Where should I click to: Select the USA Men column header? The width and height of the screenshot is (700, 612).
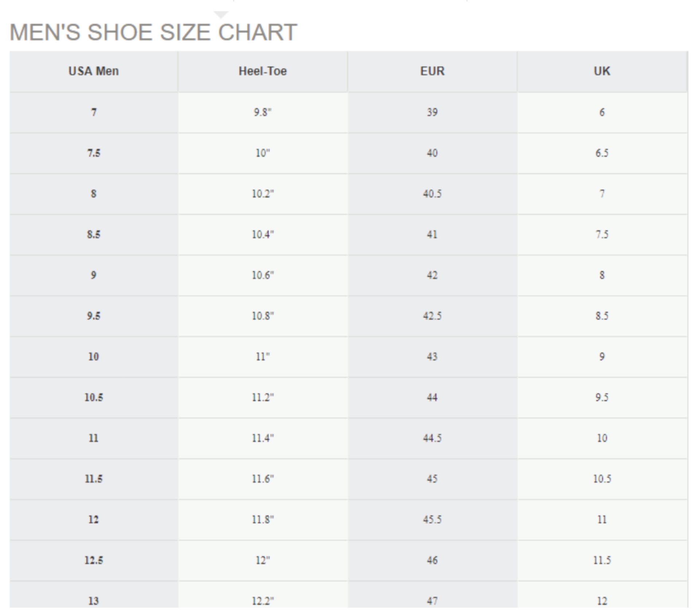pyautogui.click(x=94, y=71)
